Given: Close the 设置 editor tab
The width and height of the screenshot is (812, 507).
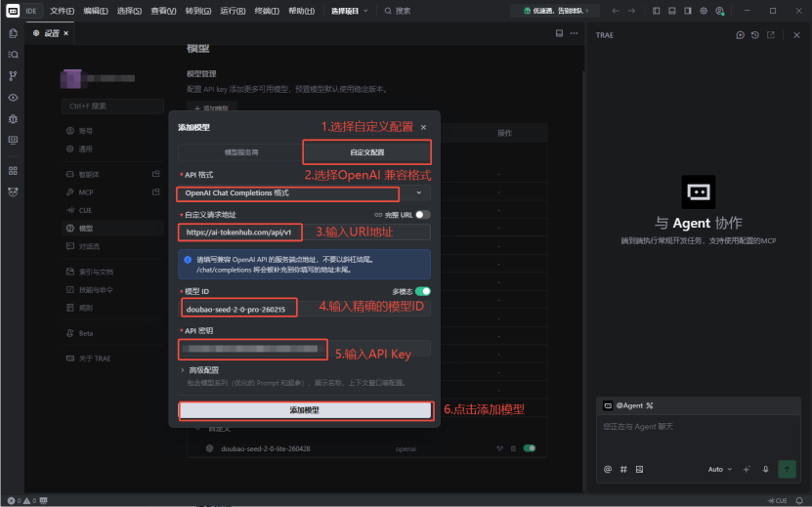Looking at the screenshot, I should pyautogui.click(x=65, y=33).
